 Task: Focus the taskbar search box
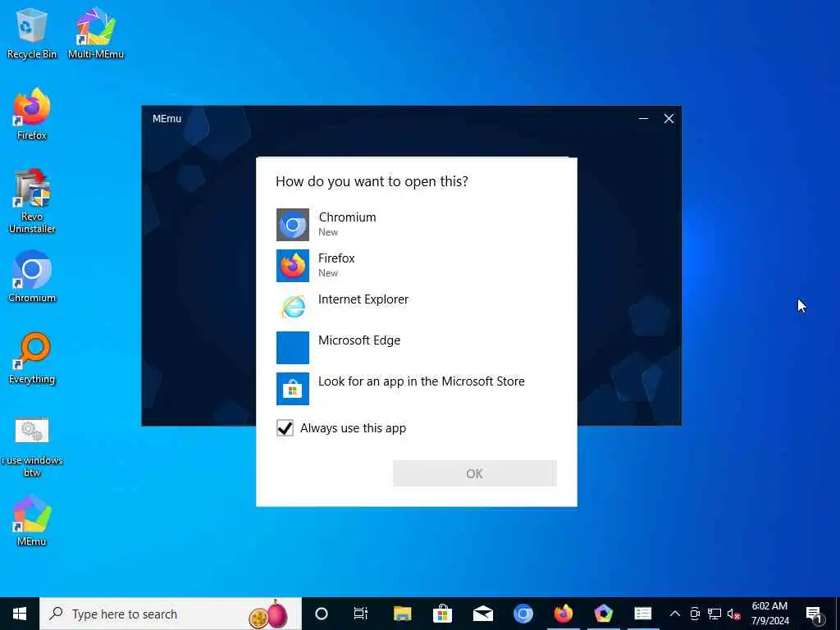coord(171,614)
